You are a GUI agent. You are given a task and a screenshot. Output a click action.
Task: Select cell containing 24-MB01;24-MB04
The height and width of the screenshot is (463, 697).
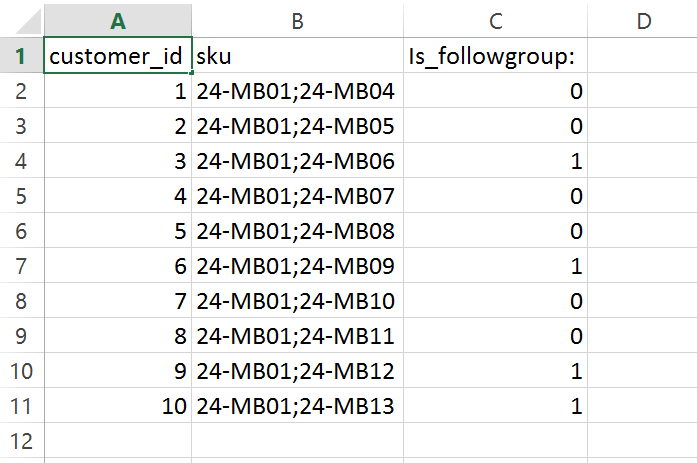point(298,92)
